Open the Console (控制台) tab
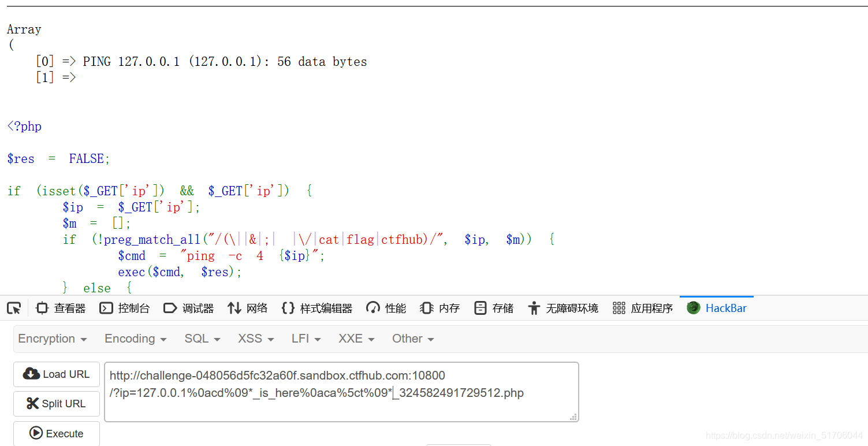This screenshot has height=446, width=868. coord(124,309)
